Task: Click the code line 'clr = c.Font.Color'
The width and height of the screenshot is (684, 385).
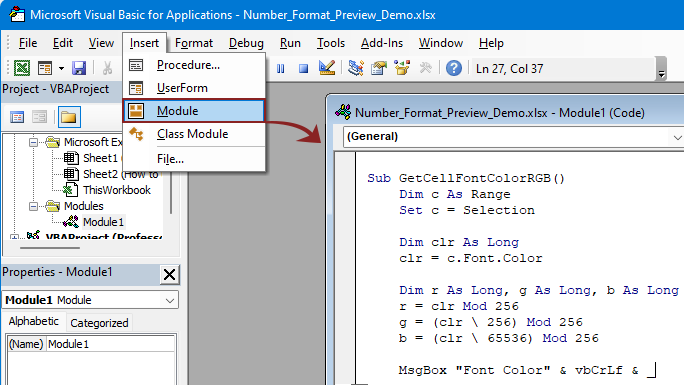Action: tap(470, 258)
